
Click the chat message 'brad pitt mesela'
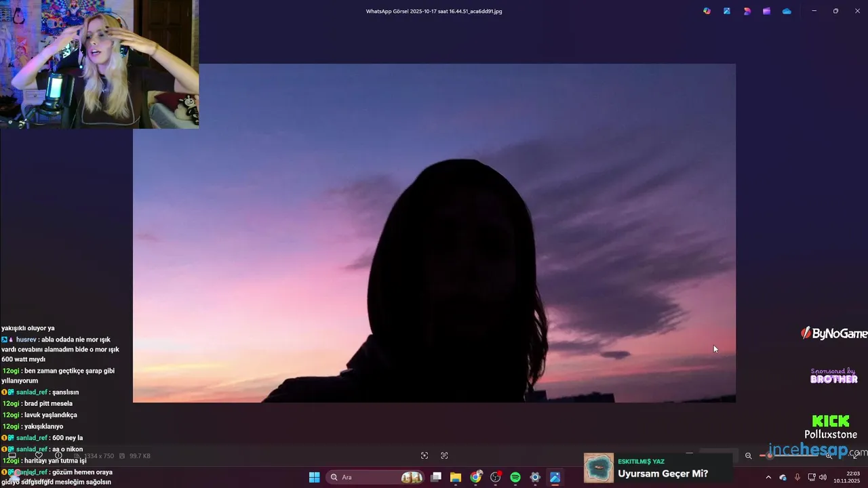tap(48, 403)
